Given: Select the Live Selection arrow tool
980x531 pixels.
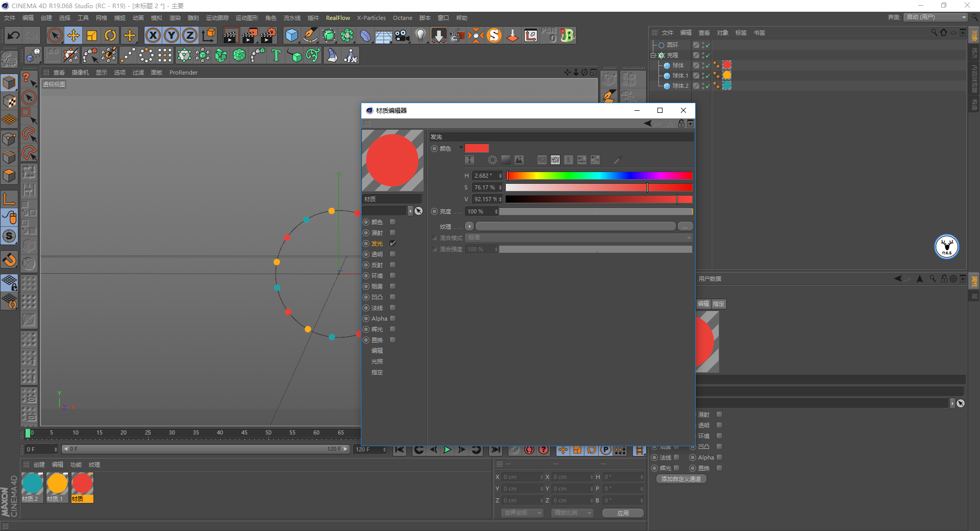Looking at the screenshot, I should (x=55, y=35).
